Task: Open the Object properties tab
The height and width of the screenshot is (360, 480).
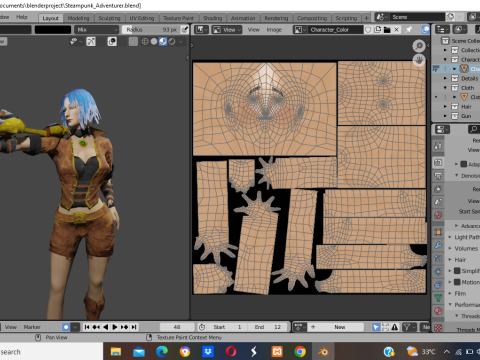Action: (x=438, y=232)
